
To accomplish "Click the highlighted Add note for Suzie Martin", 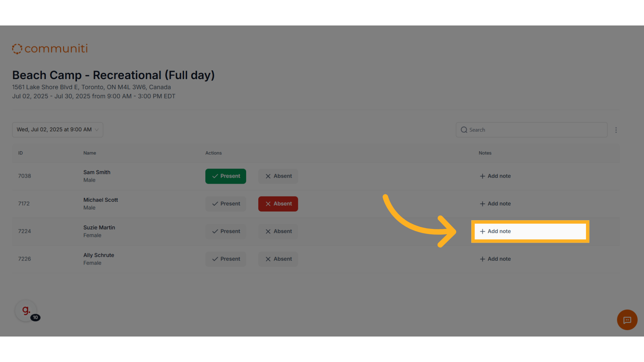I will (x=530, y=232).
